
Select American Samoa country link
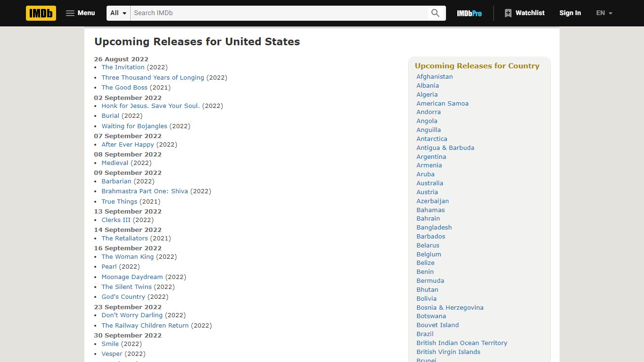point(442,104)
